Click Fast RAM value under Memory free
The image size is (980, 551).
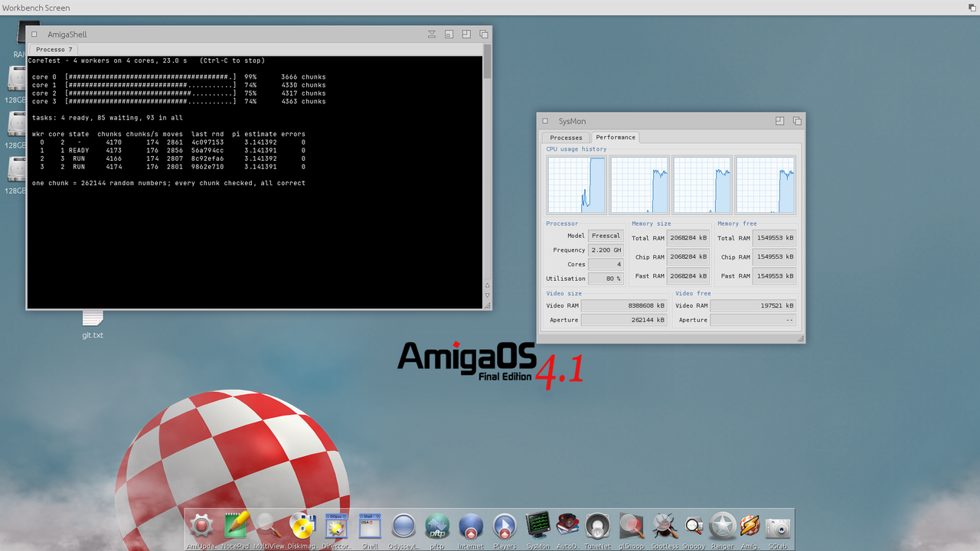(775, 275)
